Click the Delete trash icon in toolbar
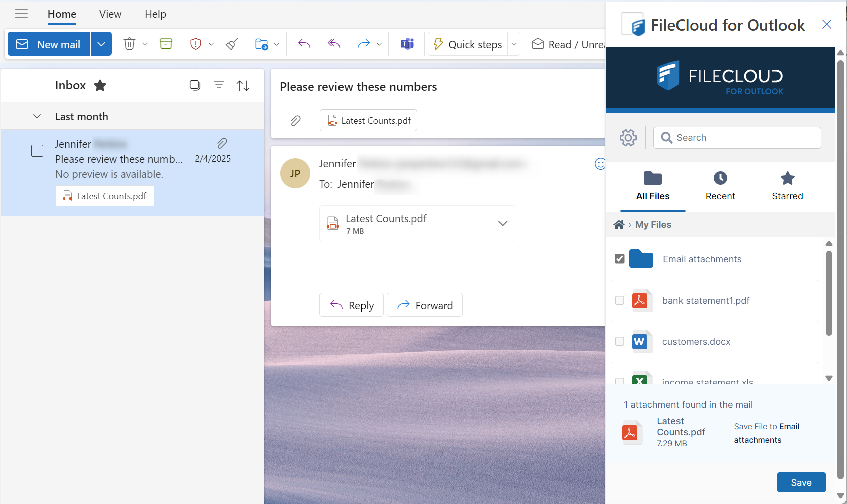847x504 pixels. click(x=129, y=44)
